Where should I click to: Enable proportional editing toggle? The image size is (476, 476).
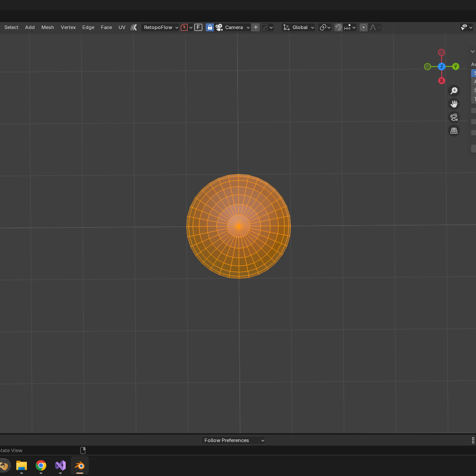pyautogui.click(x=364, y=27)
